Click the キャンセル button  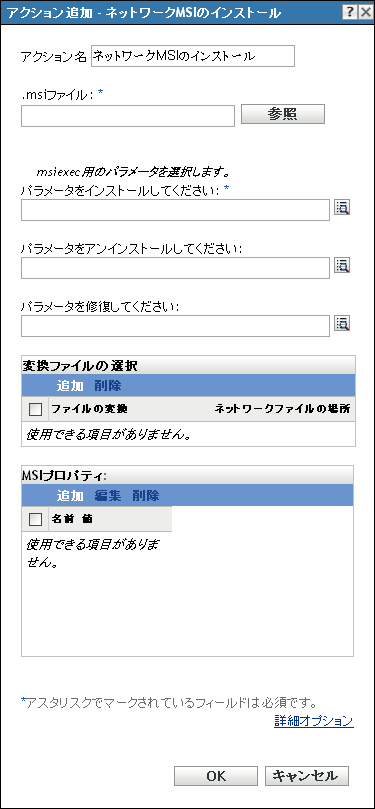(x=307, y=775)
